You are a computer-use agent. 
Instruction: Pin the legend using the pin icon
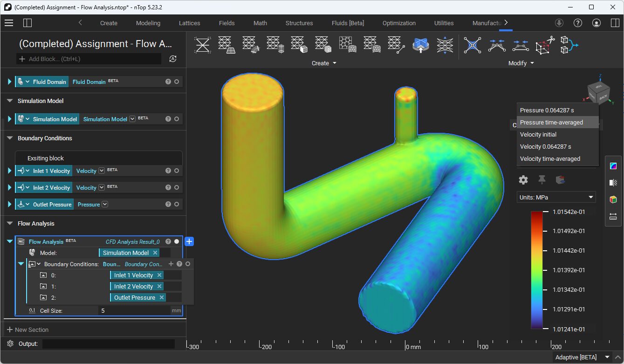point(542,179)
